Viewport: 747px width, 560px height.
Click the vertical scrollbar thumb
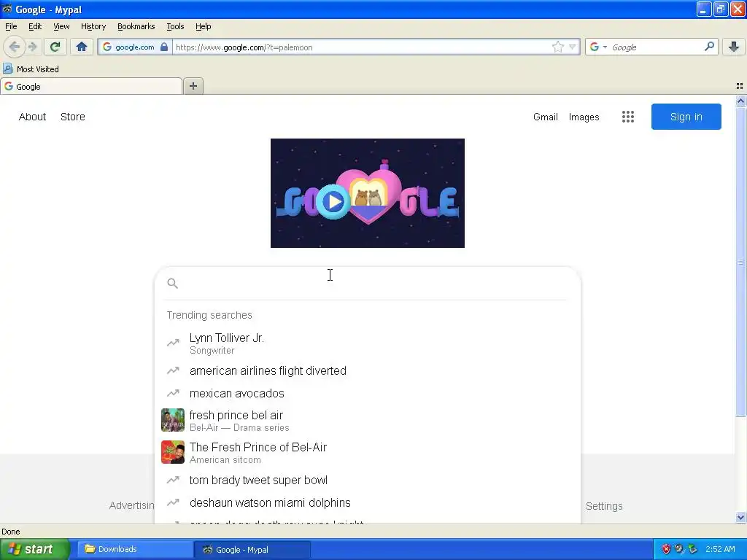[740, 262]
